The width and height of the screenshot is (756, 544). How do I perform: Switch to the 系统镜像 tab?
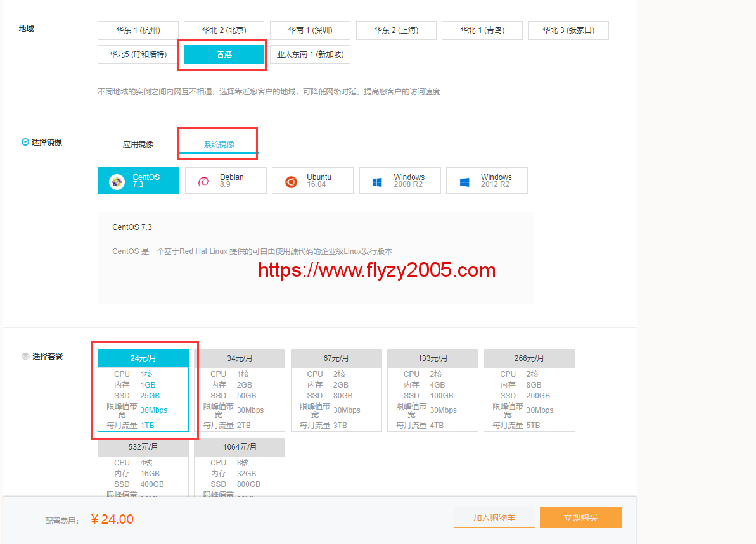(x=219, y=144)
